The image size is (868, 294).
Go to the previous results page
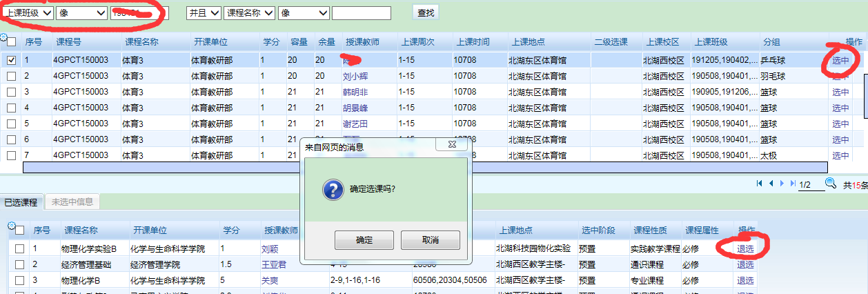point(771,184)
